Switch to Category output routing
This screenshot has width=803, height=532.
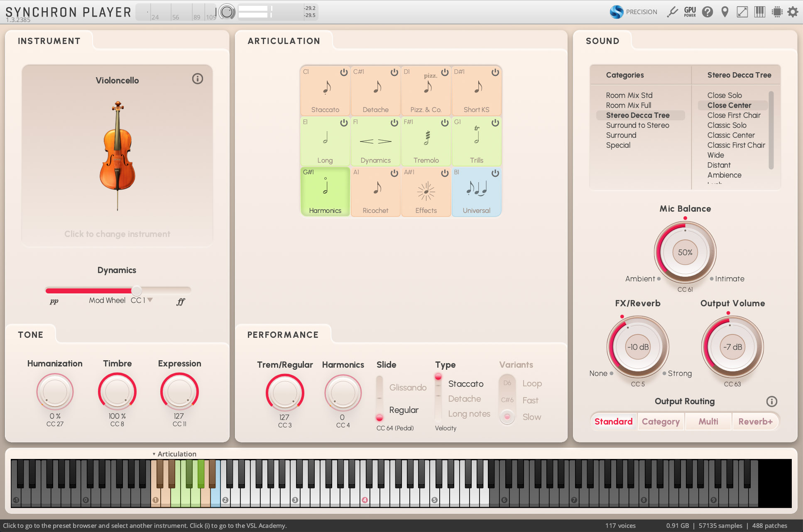(x=661, y=422)
